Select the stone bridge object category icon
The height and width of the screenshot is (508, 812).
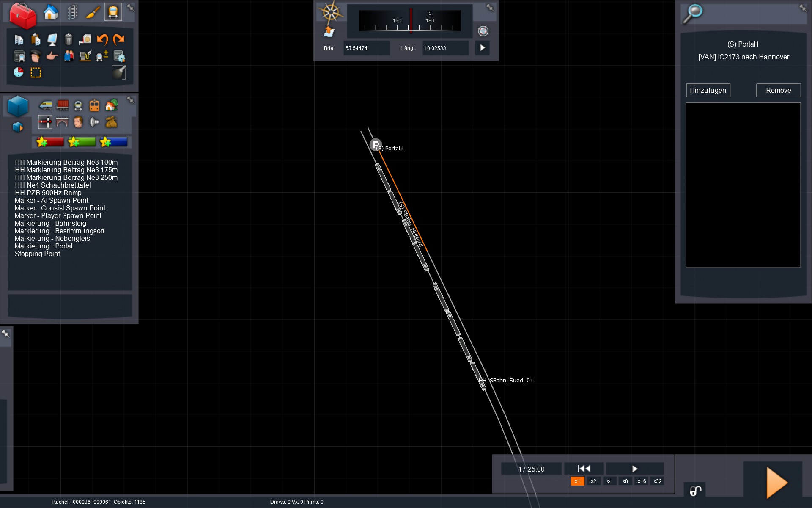click(62, 122)
